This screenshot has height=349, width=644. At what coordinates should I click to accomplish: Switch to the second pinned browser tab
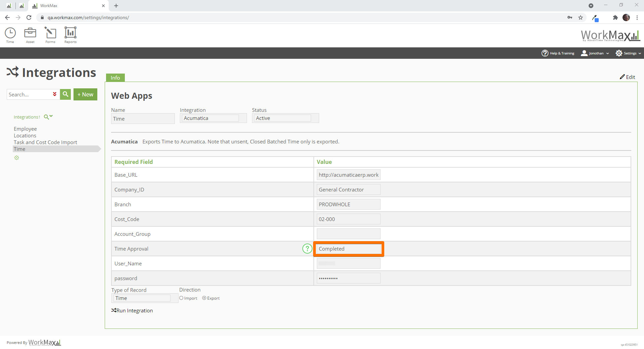coord(22,6)
